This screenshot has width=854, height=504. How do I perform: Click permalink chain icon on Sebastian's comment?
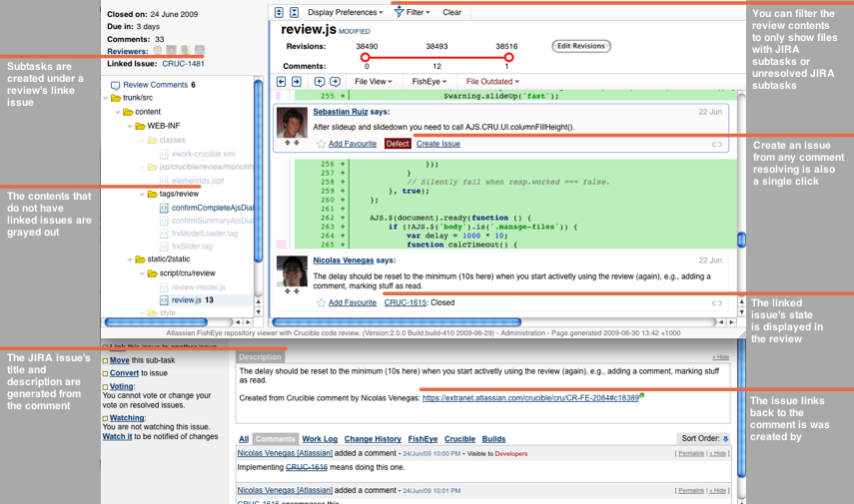click(x=717, y=145)
